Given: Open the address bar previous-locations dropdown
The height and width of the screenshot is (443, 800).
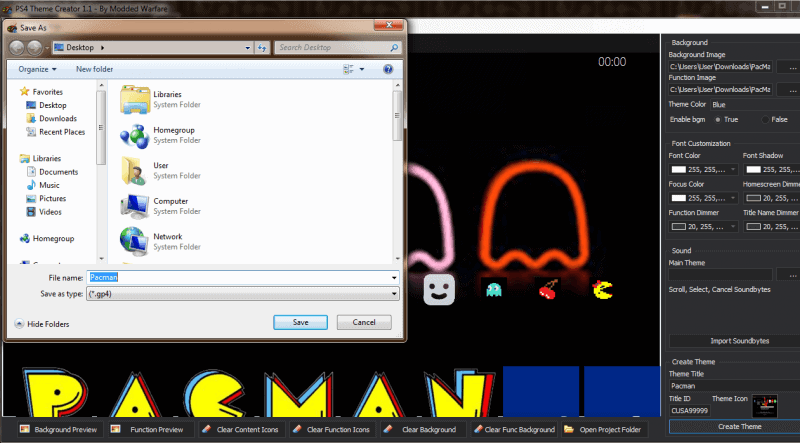Looking at the screenshot, I should click(x=248, y=47).
